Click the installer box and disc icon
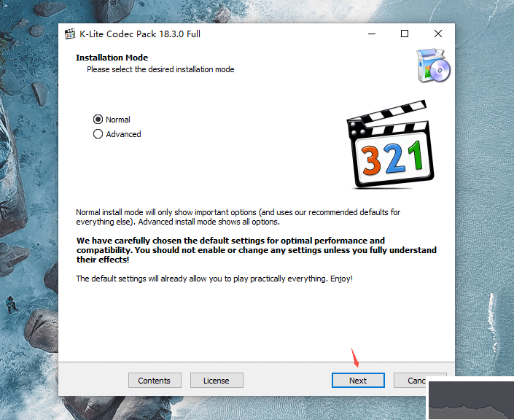This screenshot has width=514, height=420. click(x=433, y=65)
